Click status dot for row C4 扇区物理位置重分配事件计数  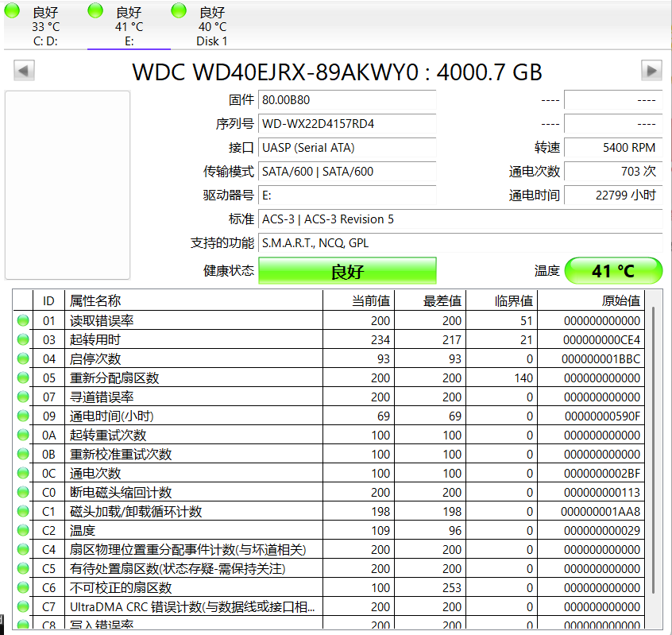[x=23, y=550]
